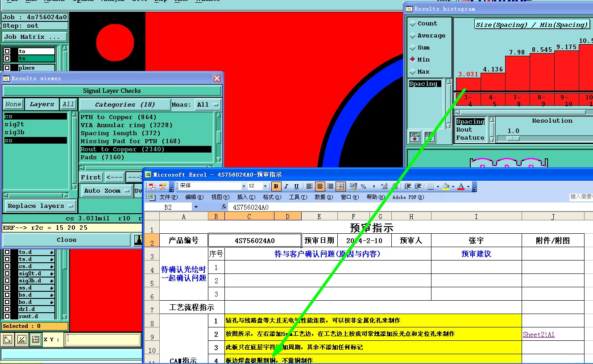
Task: Click the angle measure icon beside X Y
Action: click(21, 340)
